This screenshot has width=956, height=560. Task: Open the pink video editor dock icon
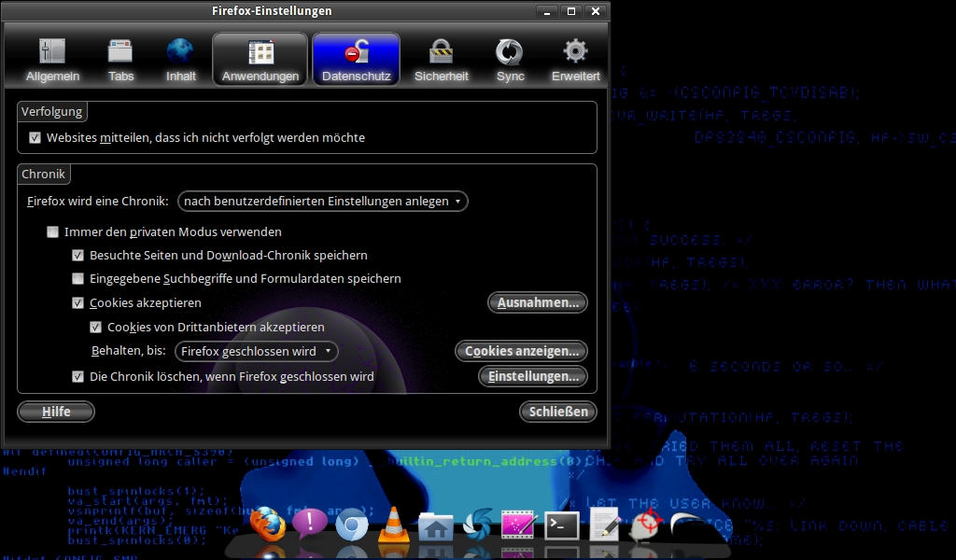[x=517, y=525]
